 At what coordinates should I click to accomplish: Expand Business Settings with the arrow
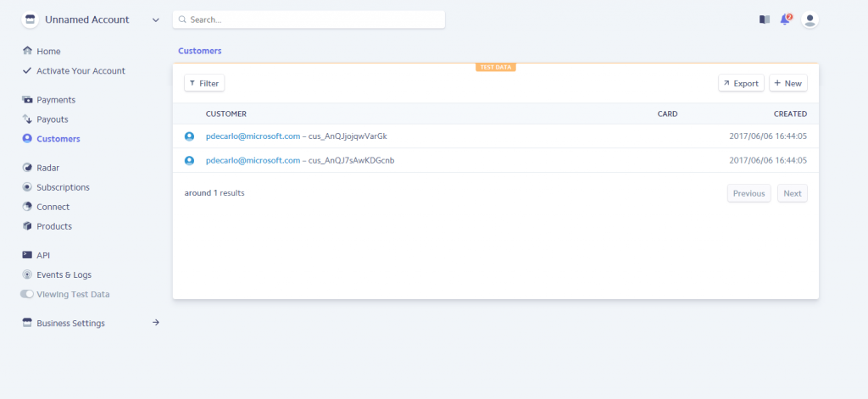156,322
